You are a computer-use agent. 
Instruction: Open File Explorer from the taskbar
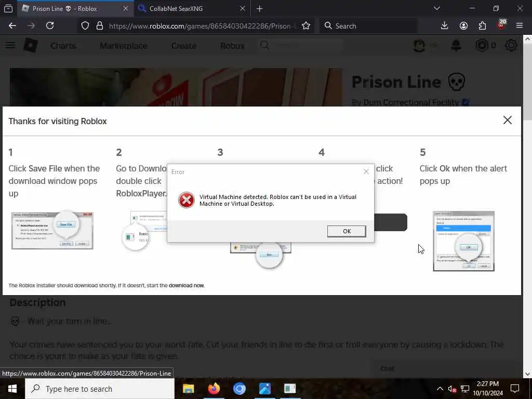click(x=188, y=389)
